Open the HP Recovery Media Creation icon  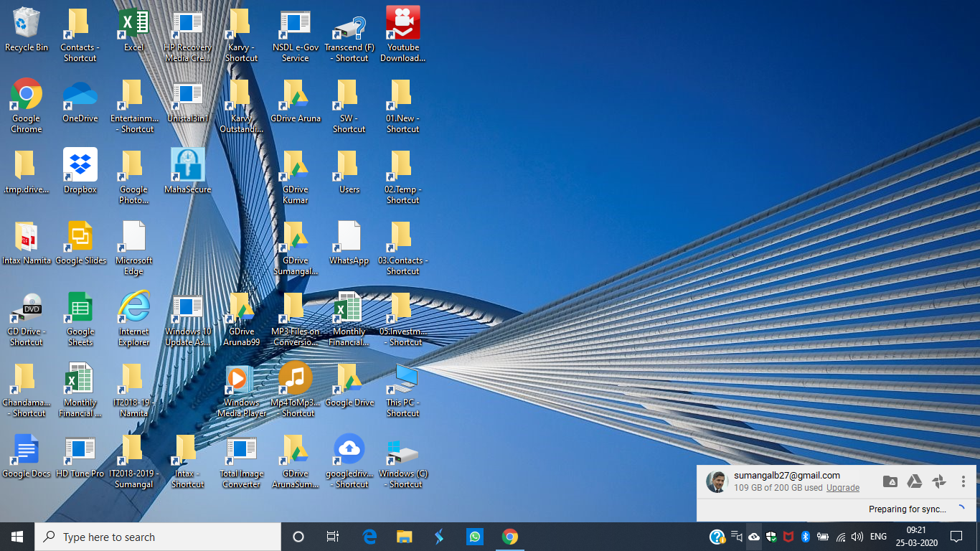point(188,34)
